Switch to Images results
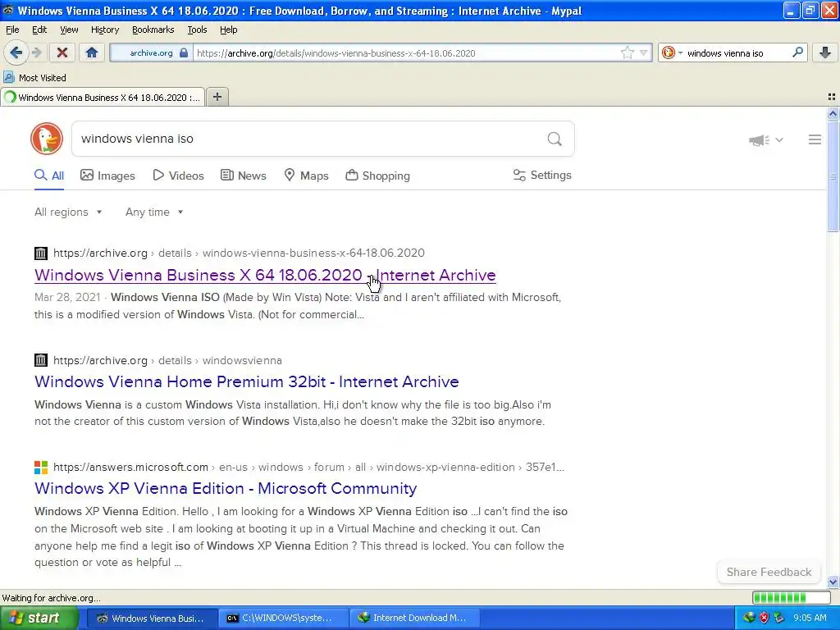This screenshot has height=630, width=840. (107, 176)
